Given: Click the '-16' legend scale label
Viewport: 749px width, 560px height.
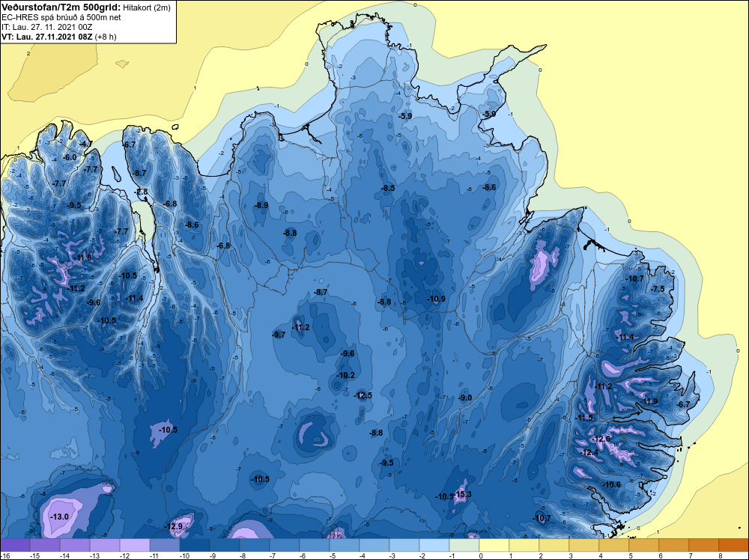Looking at the screenshot, I should (x=4, y=556).
